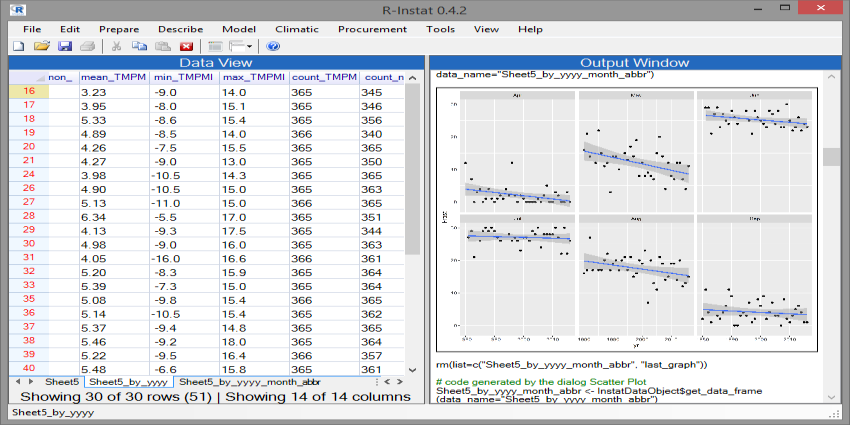The height and width of the screenshot is (425, 850).
Task: Select the max_TMPMI column header
Action: tap(254, 78)
